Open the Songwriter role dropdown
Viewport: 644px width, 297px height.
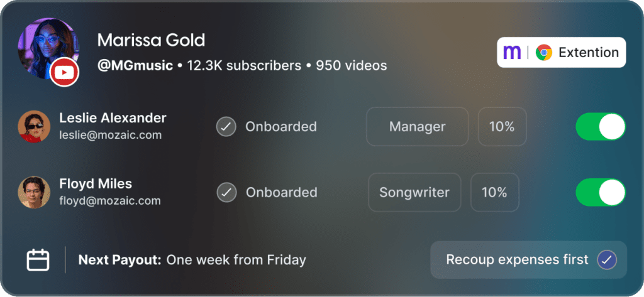click(414, 192)
